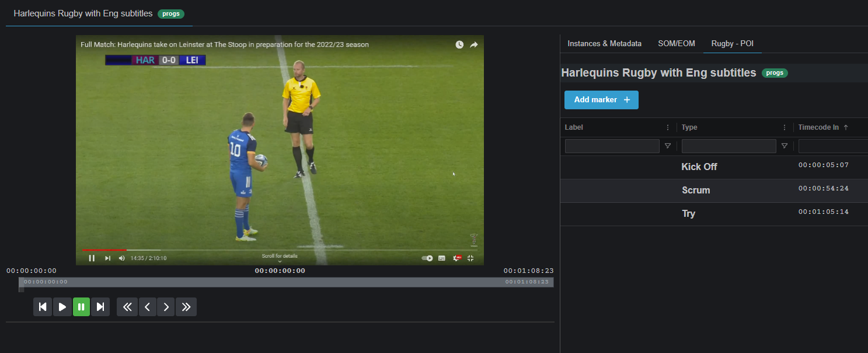Select the Rugby - POI tab
The height and width of the screenshot is (353, 868).
pyautogui.click(x=733, y=44)
